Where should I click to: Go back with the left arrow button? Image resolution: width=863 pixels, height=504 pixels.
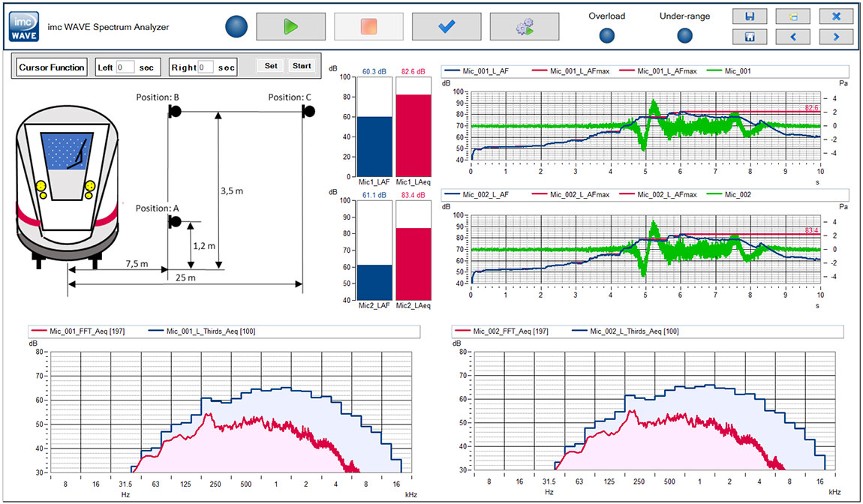(x=792, y=37)
